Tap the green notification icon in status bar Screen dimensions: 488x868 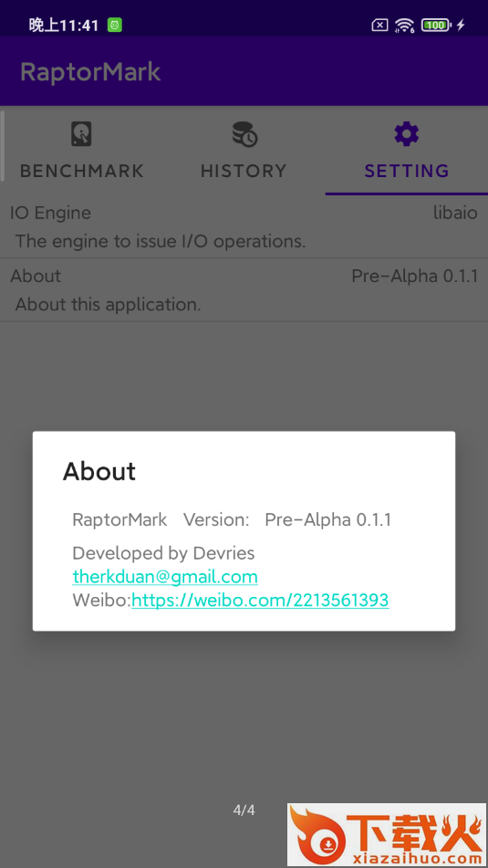tap(115, 25)
